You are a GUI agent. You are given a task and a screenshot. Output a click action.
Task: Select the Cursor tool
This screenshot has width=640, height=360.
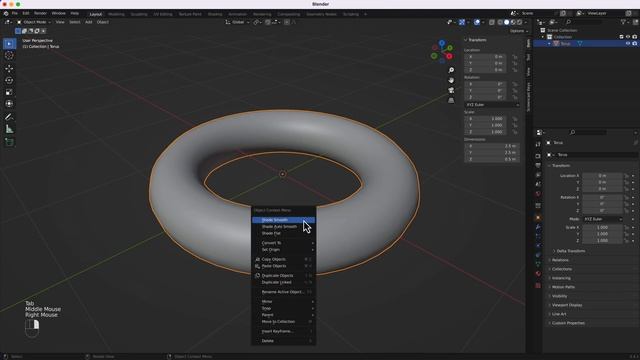[9, 56]
